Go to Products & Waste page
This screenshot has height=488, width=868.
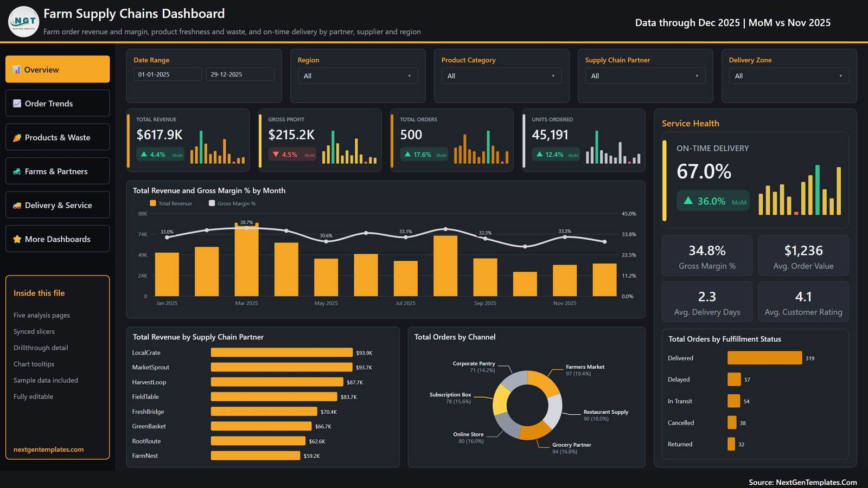coord(58,137)
